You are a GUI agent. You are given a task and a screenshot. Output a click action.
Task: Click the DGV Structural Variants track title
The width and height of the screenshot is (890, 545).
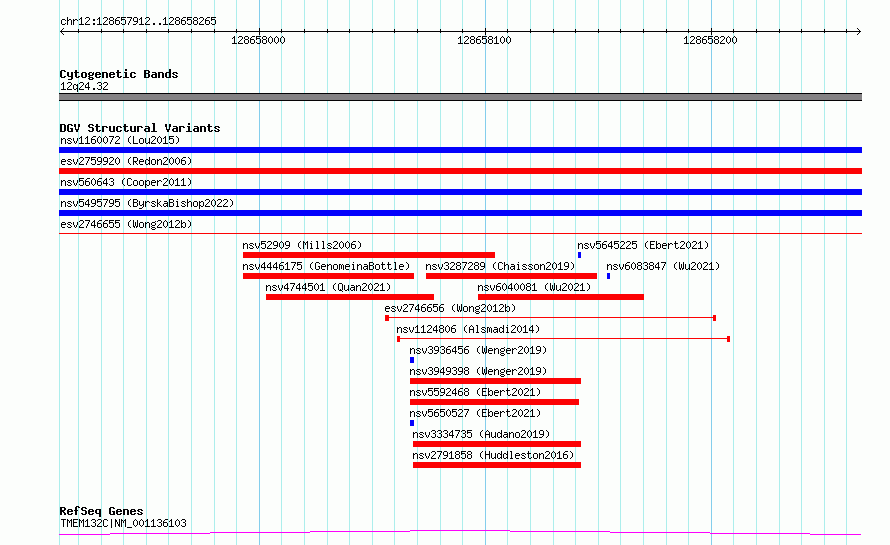[x=140, y=128]
